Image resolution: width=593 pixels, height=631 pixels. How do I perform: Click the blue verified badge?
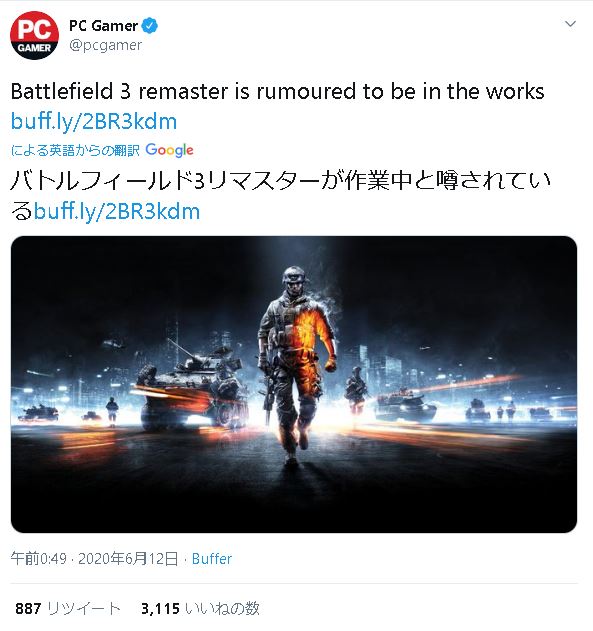pos(150,26)
